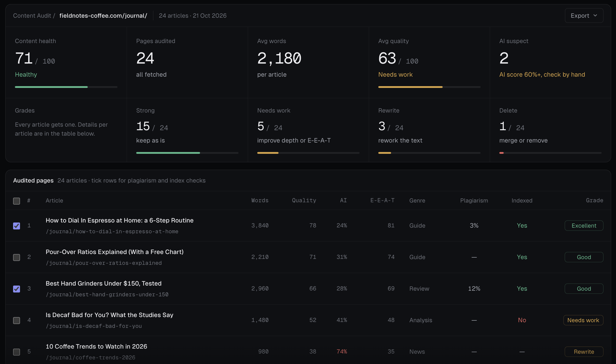This screenshot has width=616, height=364.
Task: Open Pour-Over Ratios Explained article
Action: coord(114,252)
